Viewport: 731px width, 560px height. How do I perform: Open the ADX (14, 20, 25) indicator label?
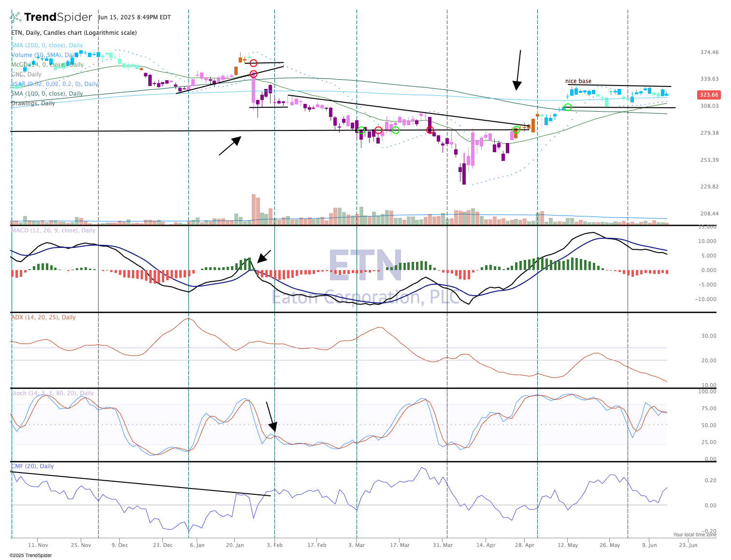43,317
